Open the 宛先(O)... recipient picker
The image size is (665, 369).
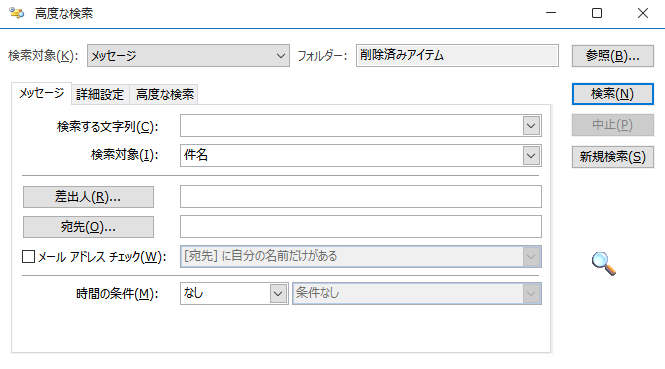point(88,227)
